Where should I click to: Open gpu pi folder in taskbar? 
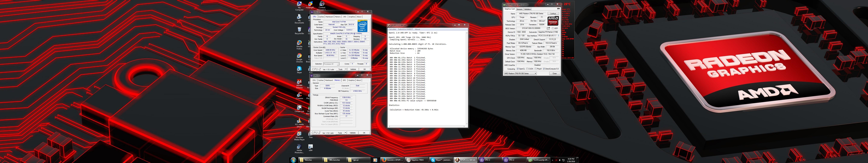pyautogui.click(x=358, y=160)
